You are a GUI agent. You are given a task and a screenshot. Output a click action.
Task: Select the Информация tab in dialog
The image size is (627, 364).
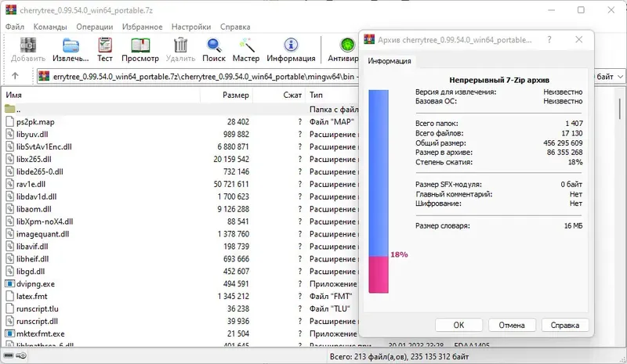click(x=390, y=61)
